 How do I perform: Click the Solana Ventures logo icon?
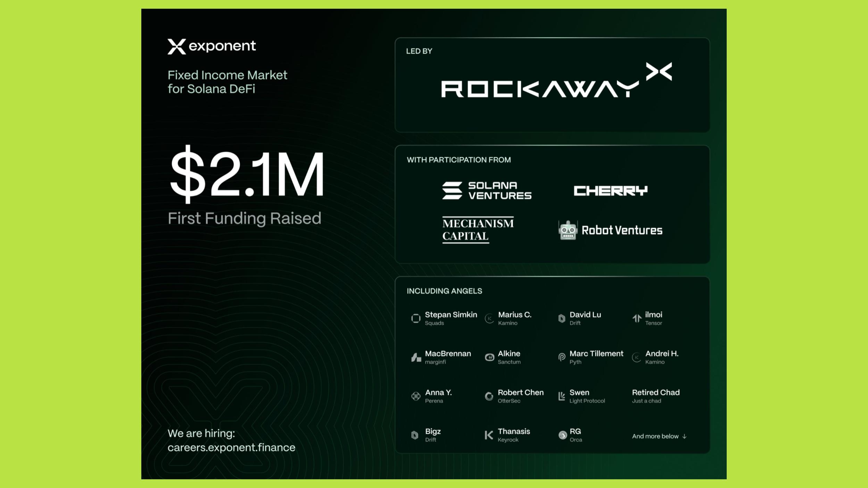coord(452,191)
